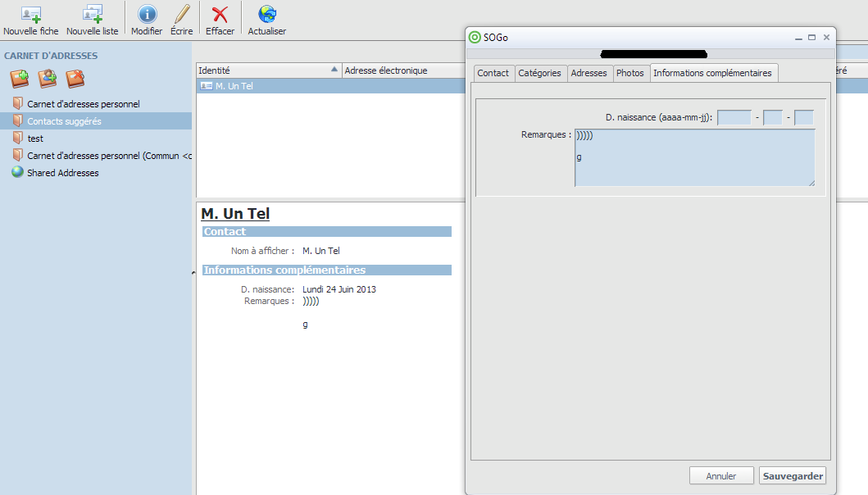Open the Carnet d'adresses personnel folder
The height and width of the screenshot is (495, 868).
click(83, 104)
